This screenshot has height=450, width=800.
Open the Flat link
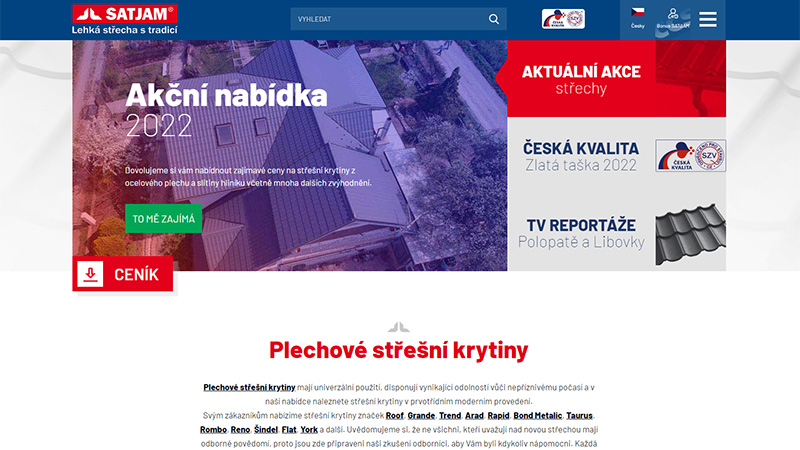click(289, 430)
